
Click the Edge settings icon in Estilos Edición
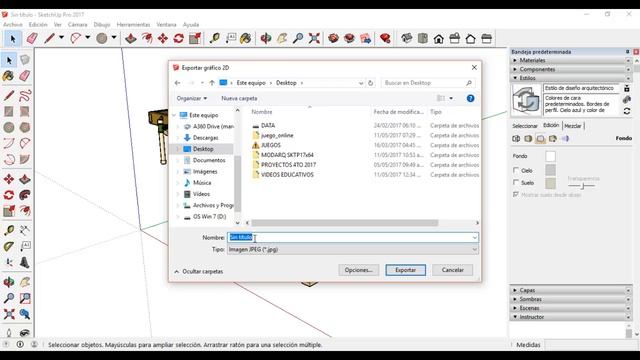(516, 139)
